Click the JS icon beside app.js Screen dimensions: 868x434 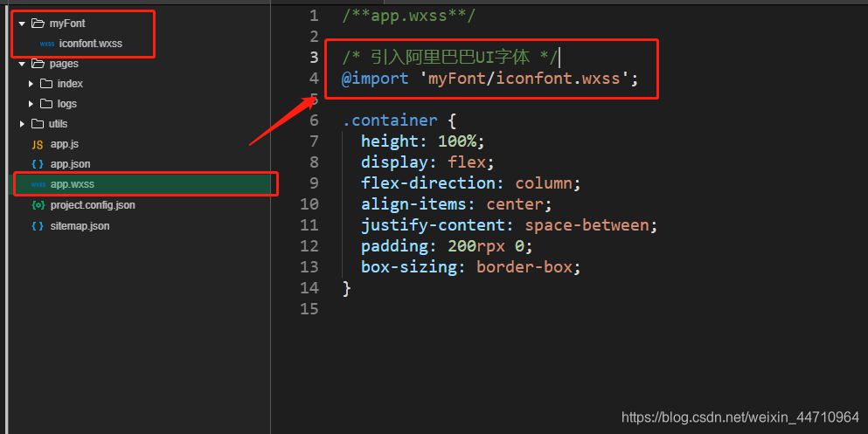[x=37, y=145]
